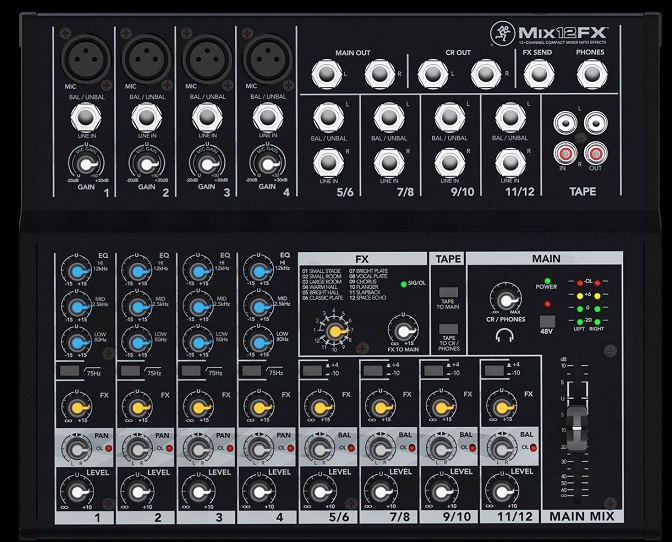Viewport: 672px width, 542px height.
Task: Toggle the 48V phantom power switch
Action: click(x=547, y=324)
